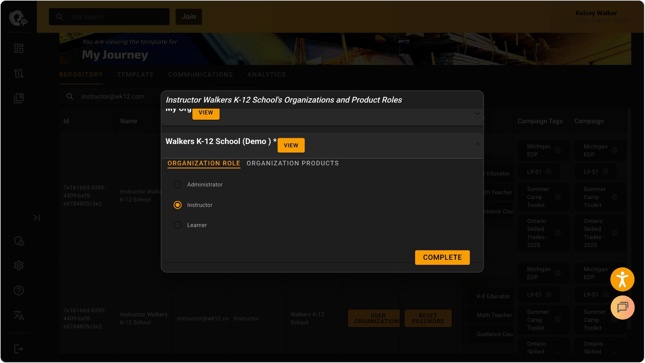This screenshot has height=363, width=645.
Task: Open the help question mark icon
Action: click(19, 291)
